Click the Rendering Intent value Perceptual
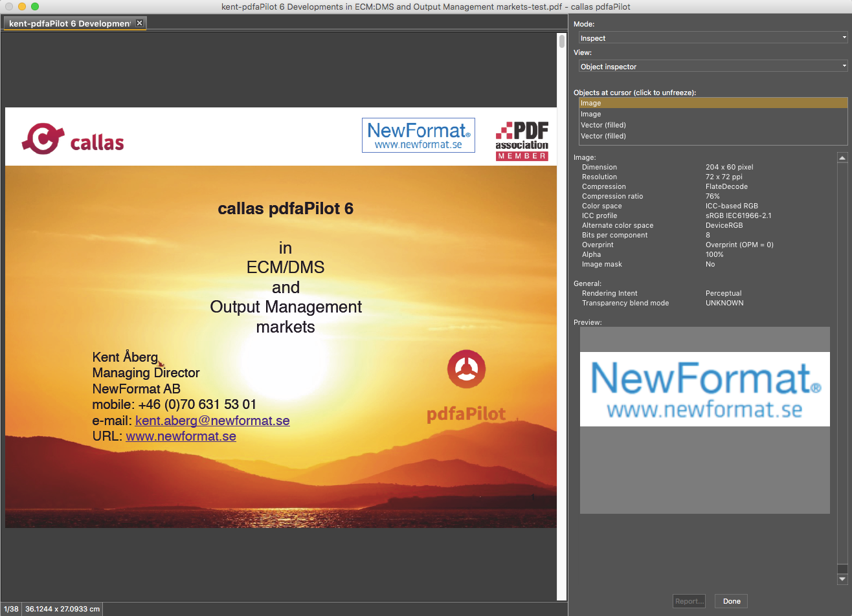 pos(723,293)
